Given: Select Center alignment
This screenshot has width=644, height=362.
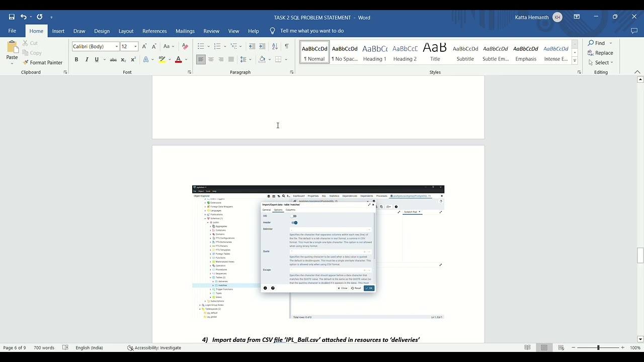Looking at the screenshot, I should click(211, 59).
